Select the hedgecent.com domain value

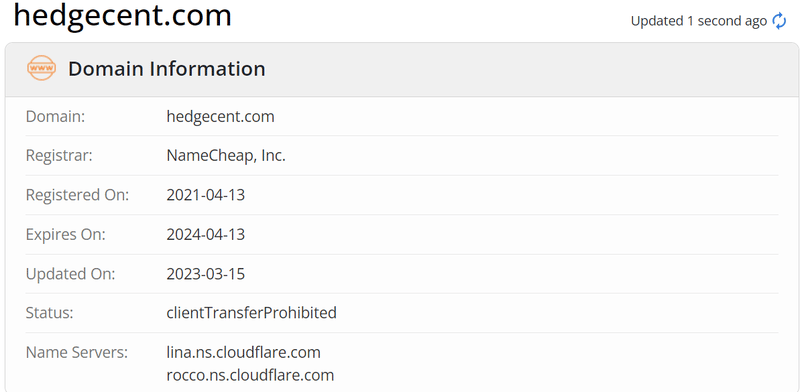[x=220, y=116]
